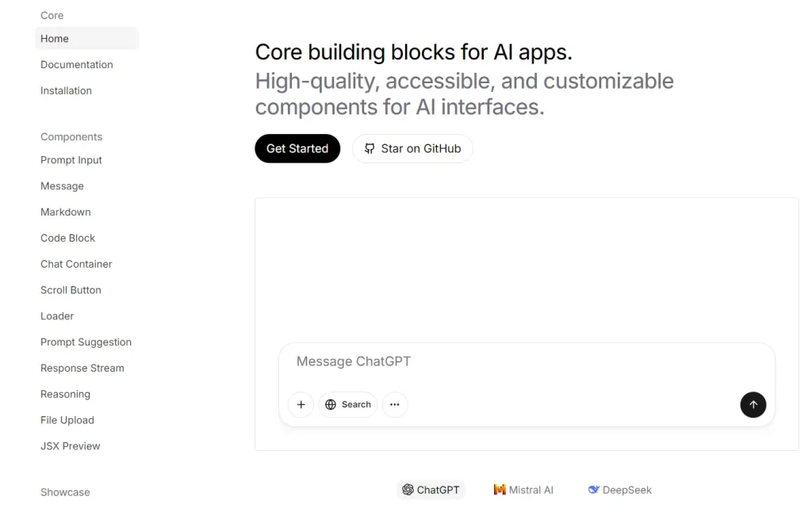This screenshot has width=812, height=523.
Task: Click the plus icon in the prompt input
Action: [301, 405]
